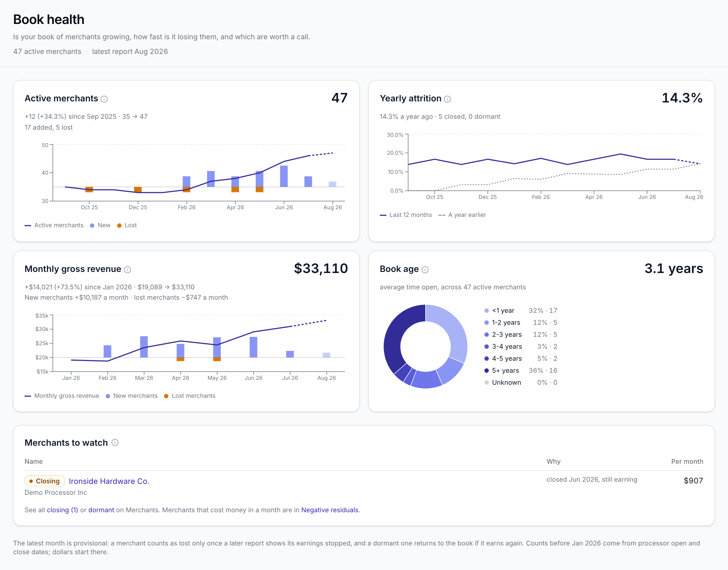This screenshot has height=570, width=728.
Task: Click the info icon beside Book age
Action: pos(425,270)
